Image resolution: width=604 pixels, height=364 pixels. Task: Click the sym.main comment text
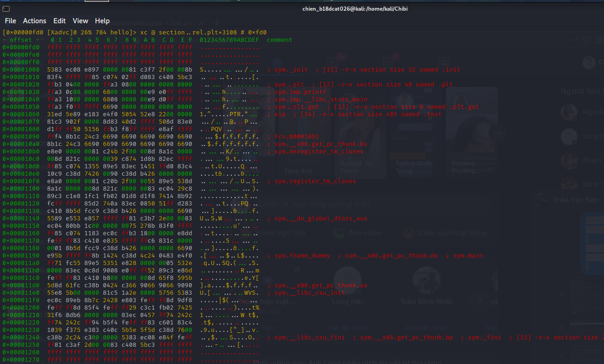pos(468,256)
